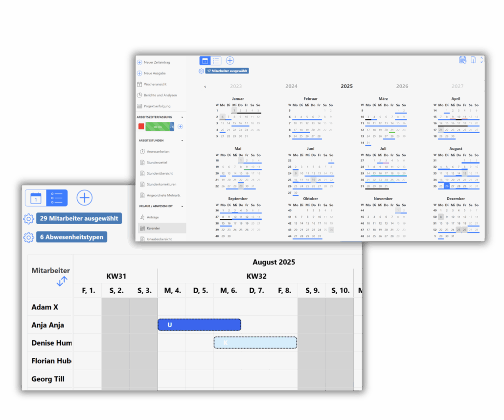The height and width of the screenshot is (420, 504).
Task: Open Stundenzettel in the sidebar
Action: tap(157, 163)
